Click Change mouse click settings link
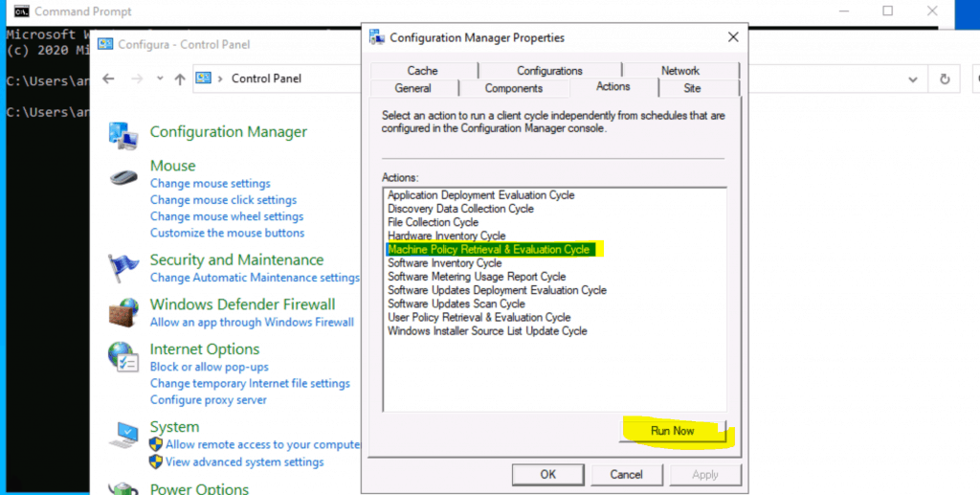This screenshot has width=980, height=495. [x=223, y=200]
